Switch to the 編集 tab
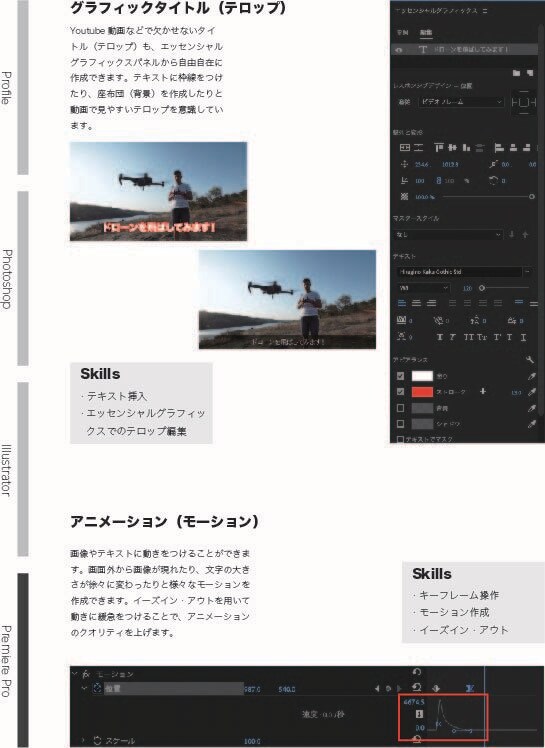The width and height of the screenshot is (545, 748). pos(426,32)
